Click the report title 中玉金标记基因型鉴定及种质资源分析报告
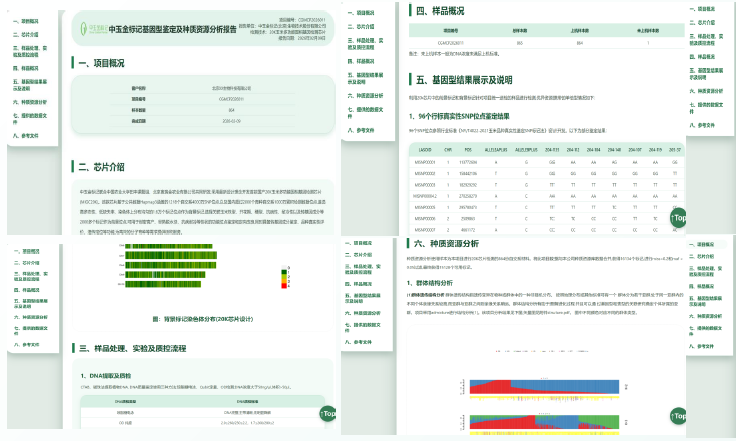This screenshot has width=736, height=441. pos(173,29)
